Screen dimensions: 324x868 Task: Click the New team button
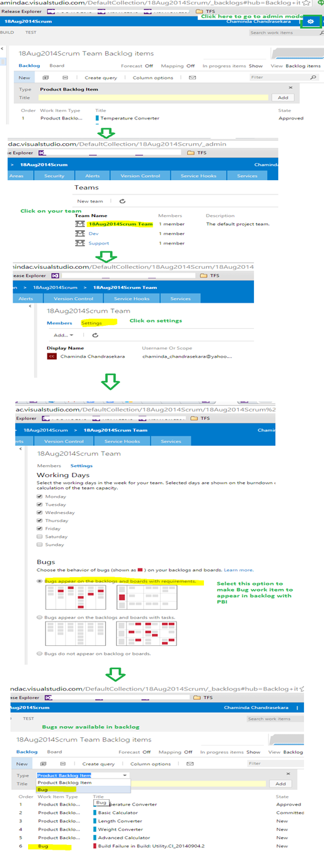90,201
